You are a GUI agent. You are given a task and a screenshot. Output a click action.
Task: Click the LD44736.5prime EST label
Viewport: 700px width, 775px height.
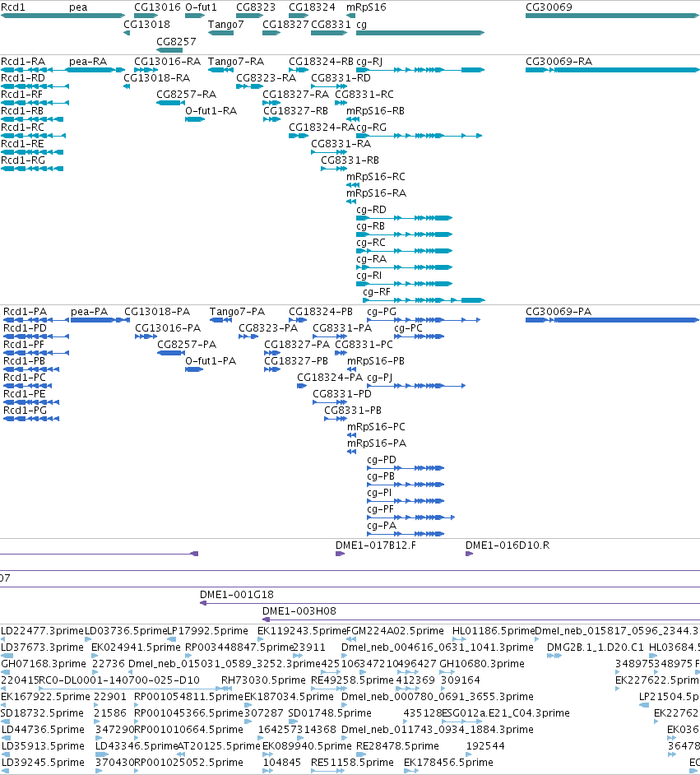pos(43,730)
